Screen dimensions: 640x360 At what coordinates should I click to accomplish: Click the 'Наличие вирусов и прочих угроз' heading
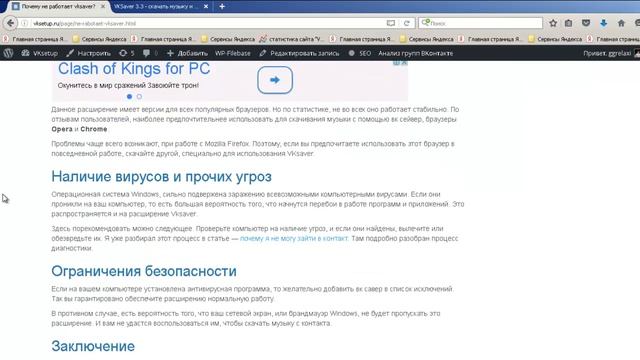[x=161, y=176]
